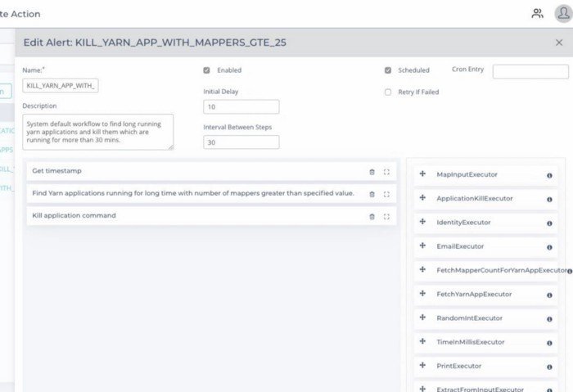Select the Find Yarn applications step row
573x392 pixels.
(211, 194)
